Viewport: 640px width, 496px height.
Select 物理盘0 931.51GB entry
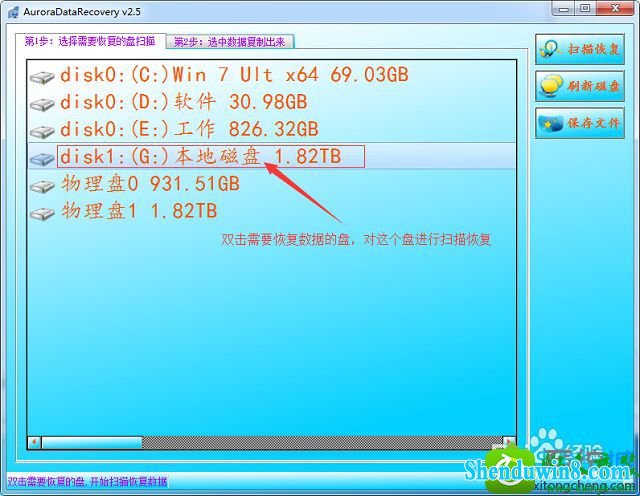150,184
